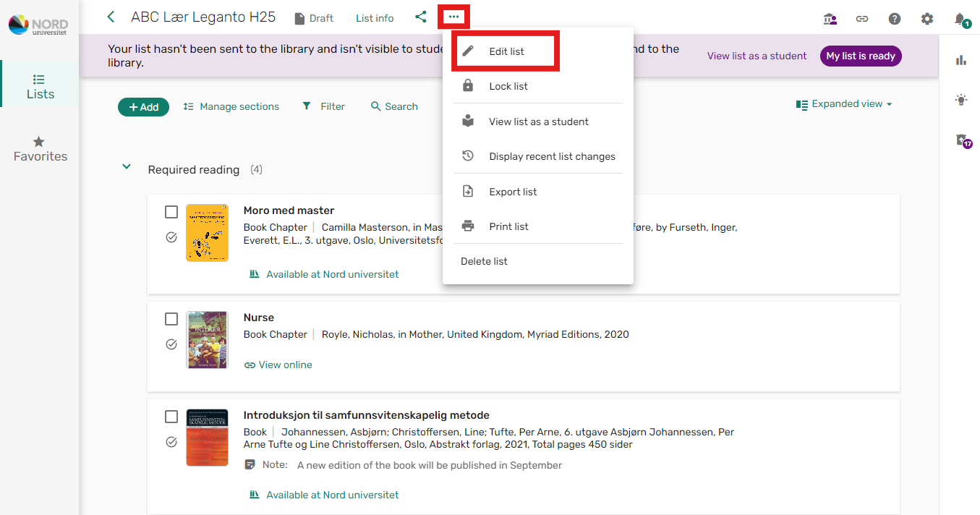Click the lock icon beside Lock list
Image resolution: width=980 pixels, height=515 pixels.
pos(468,86)
